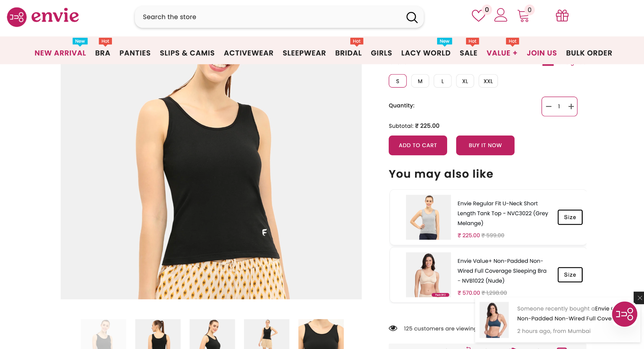Decrease quantity with the minus button
Viewport: 644px width, 349px height.
[549, 107]
